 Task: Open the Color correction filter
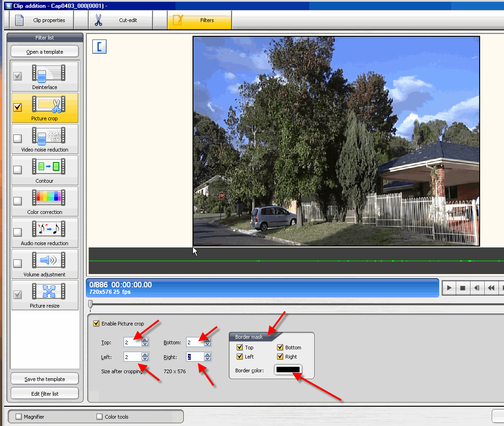[x=48, y=198]
